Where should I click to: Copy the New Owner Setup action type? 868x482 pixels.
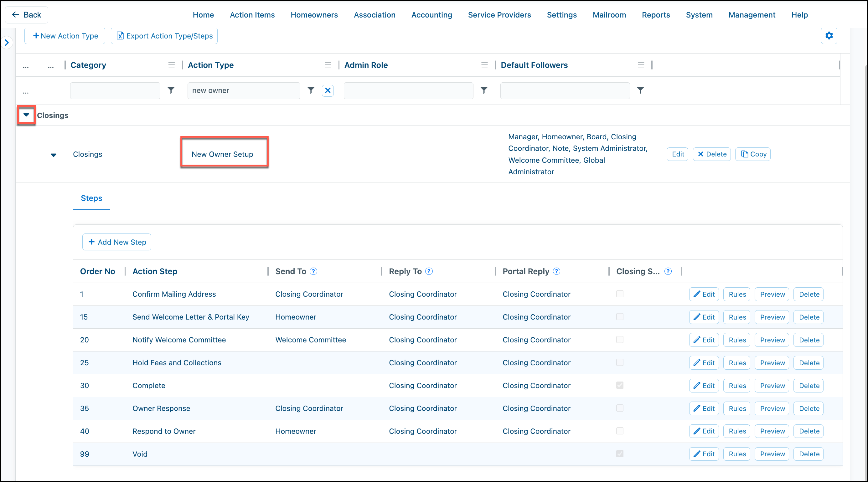(x=753, y=154)
